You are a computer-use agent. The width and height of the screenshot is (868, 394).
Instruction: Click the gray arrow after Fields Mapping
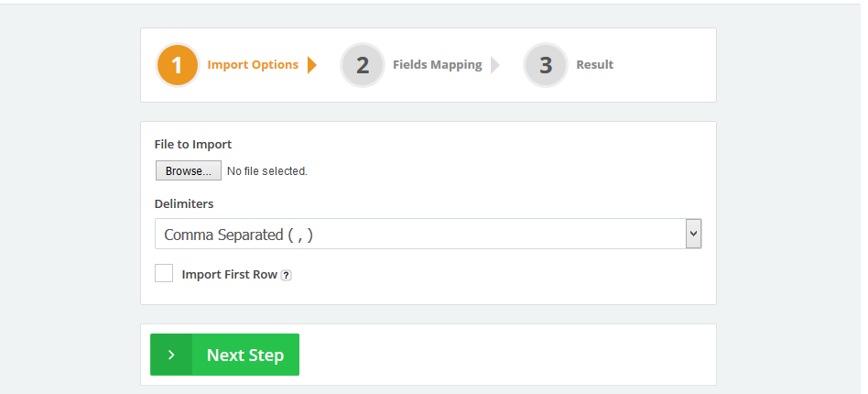[495, 65]
